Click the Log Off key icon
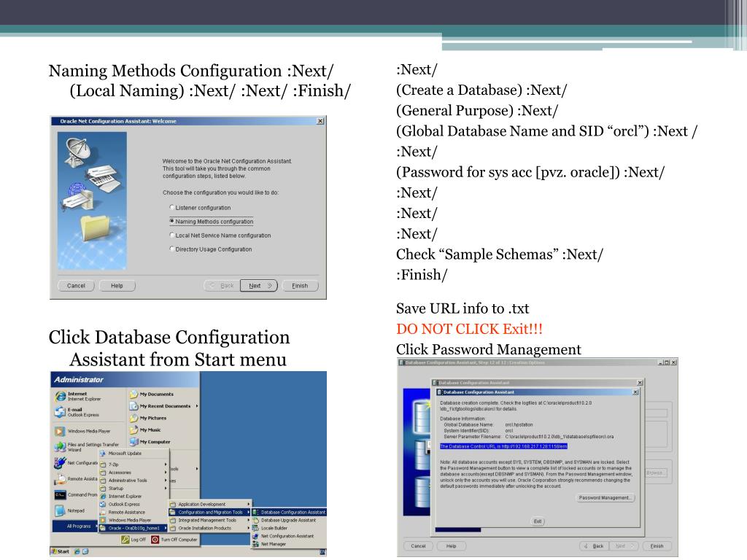The width and height of the screenshot is (747, 560). pos(125,540)
